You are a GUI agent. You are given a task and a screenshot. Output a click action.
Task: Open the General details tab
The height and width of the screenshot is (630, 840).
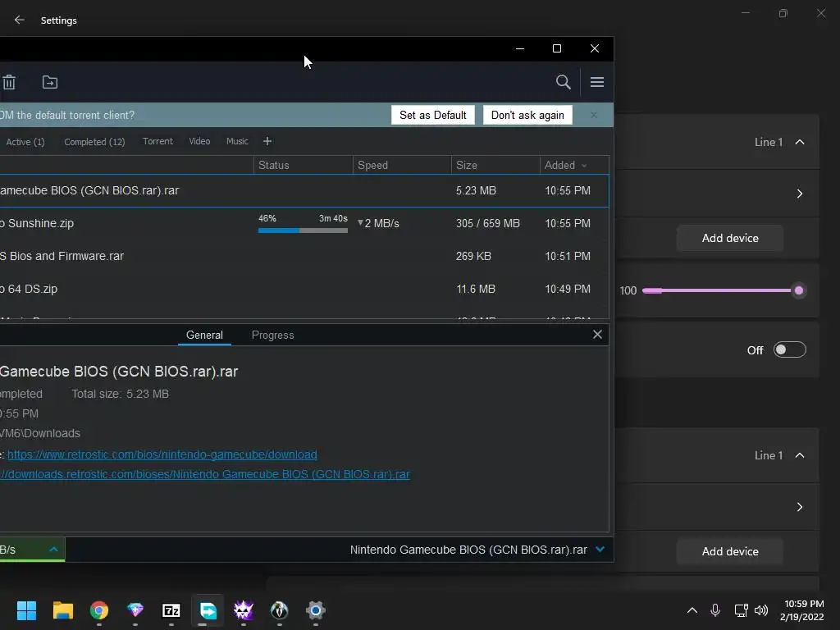click(x=204, y=336)
